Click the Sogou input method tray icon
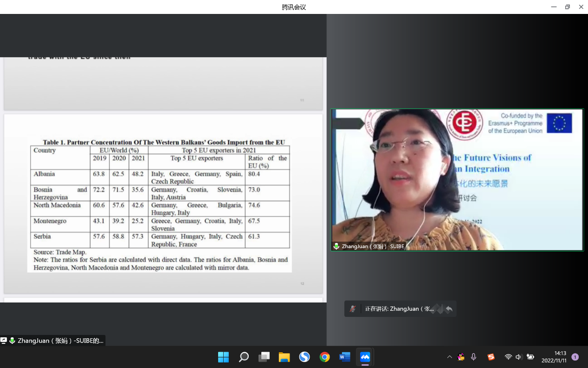 pyautogui.click(x=491, y=357)
